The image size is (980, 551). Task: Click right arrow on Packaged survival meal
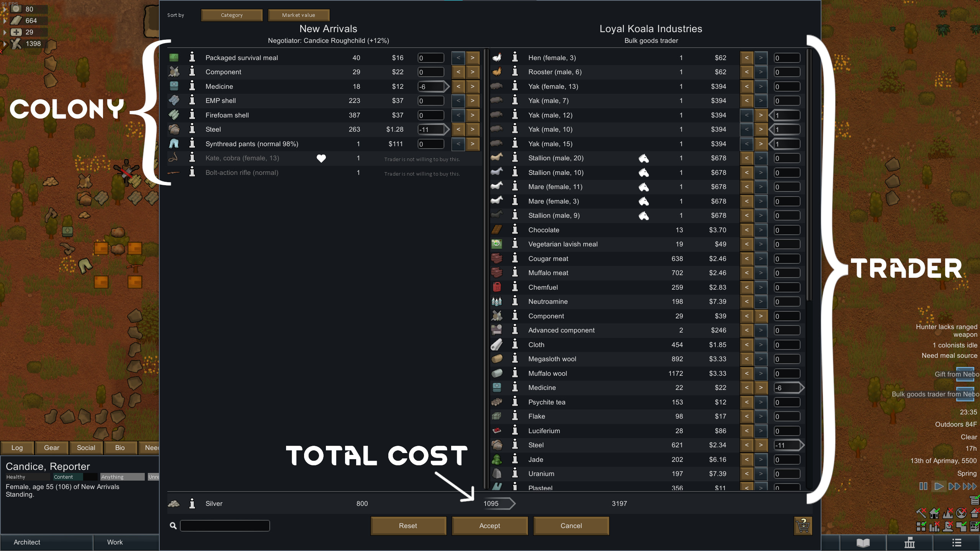[x=473, y=57]
